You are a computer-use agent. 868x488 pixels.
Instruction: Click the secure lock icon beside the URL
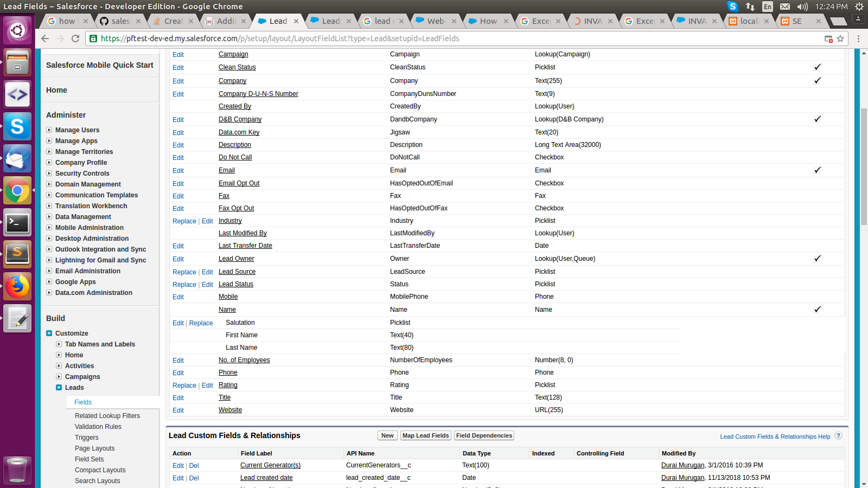[93, 38]
